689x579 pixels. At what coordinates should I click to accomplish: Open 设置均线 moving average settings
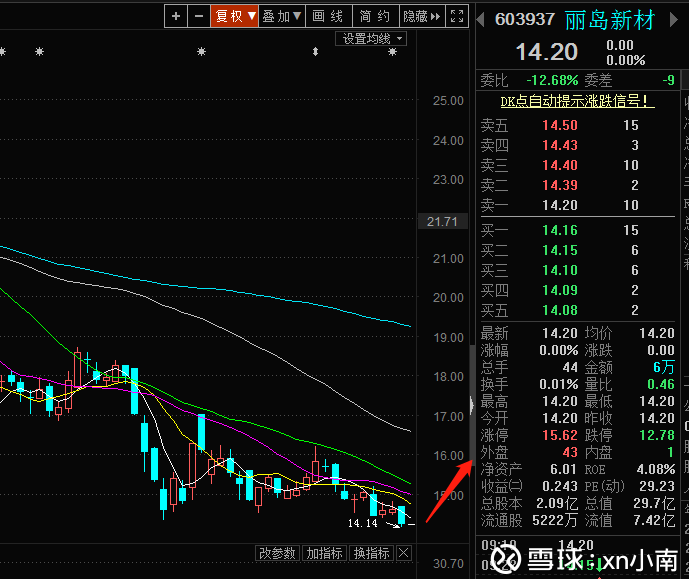pyautogui.click(x=371, y=39)
